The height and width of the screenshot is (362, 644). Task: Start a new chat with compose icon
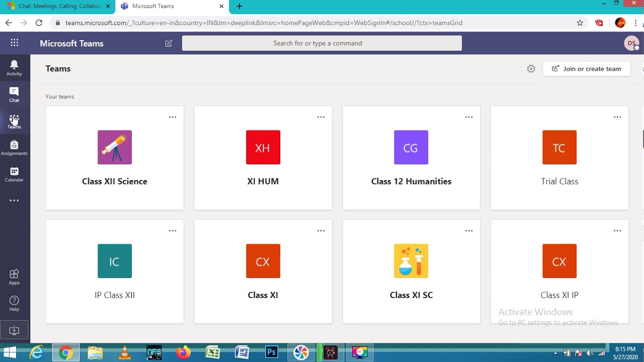click(169, 43)
